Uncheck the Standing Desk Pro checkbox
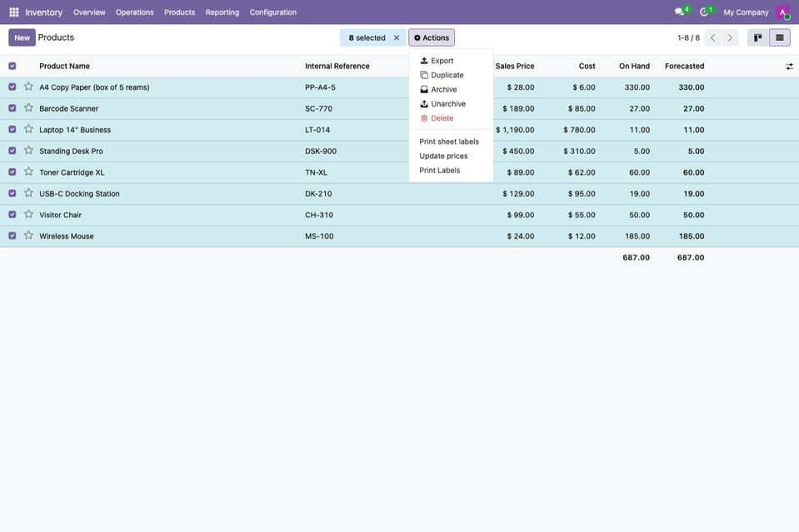The height and width of the screenshot is (532, 799). click(x=12, y=151)
